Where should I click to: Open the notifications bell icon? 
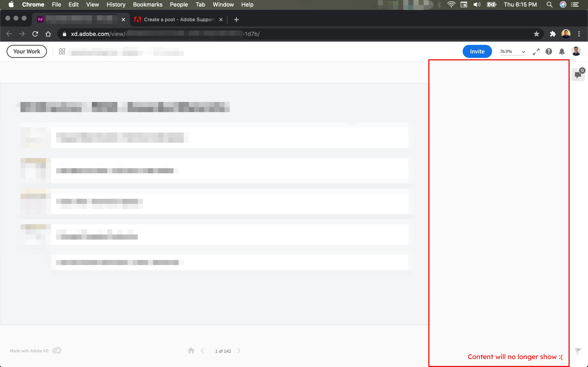[562, 51]
